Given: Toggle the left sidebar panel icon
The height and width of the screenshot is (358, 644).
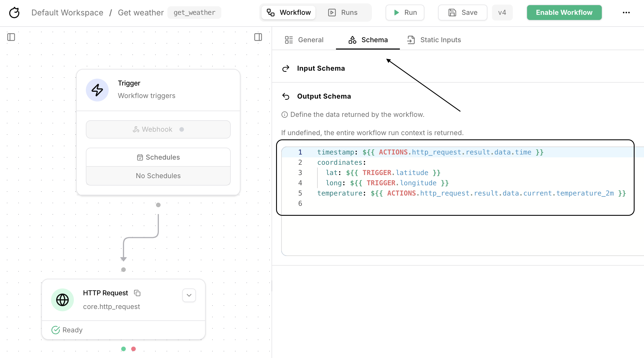Looking at the screenshot, I should [11, 37].
